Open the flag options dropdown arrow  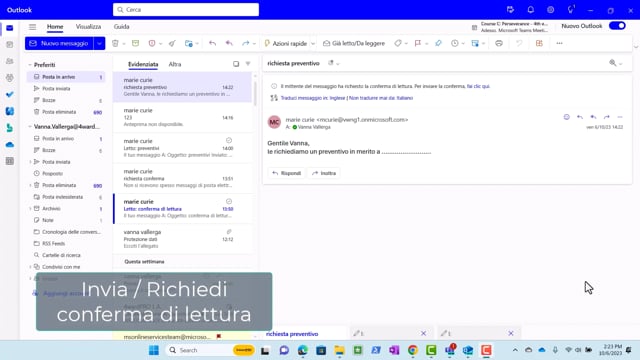[426, 44]
